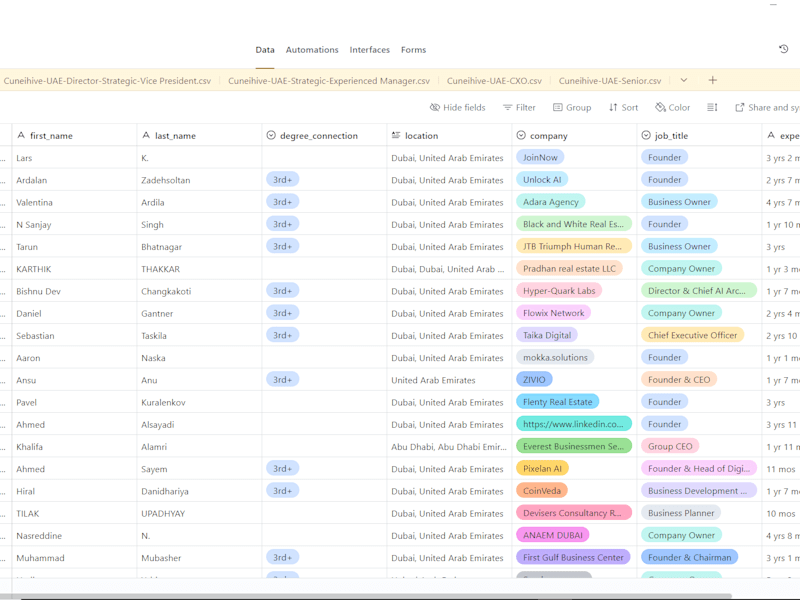This screenshot has height=600, width=800.
Task: Open the Sort options
Action: [x=623, y=107]
